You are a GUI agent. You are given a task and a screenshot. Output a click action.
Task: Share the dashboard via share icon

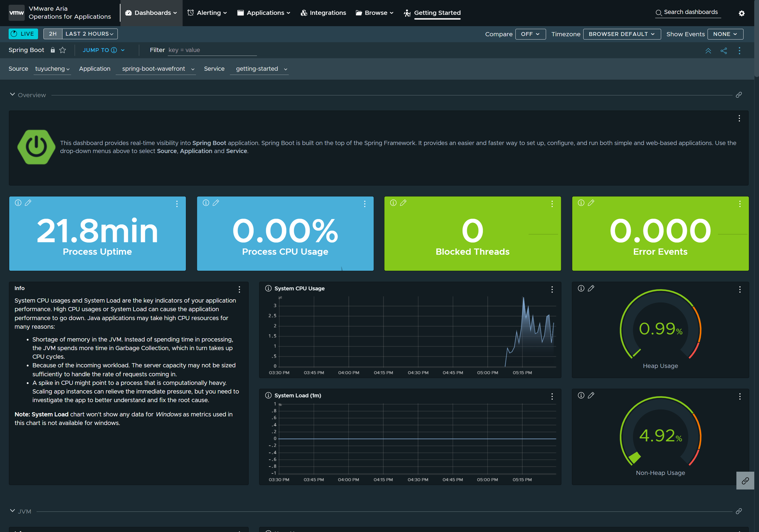(x=724, y=51)
